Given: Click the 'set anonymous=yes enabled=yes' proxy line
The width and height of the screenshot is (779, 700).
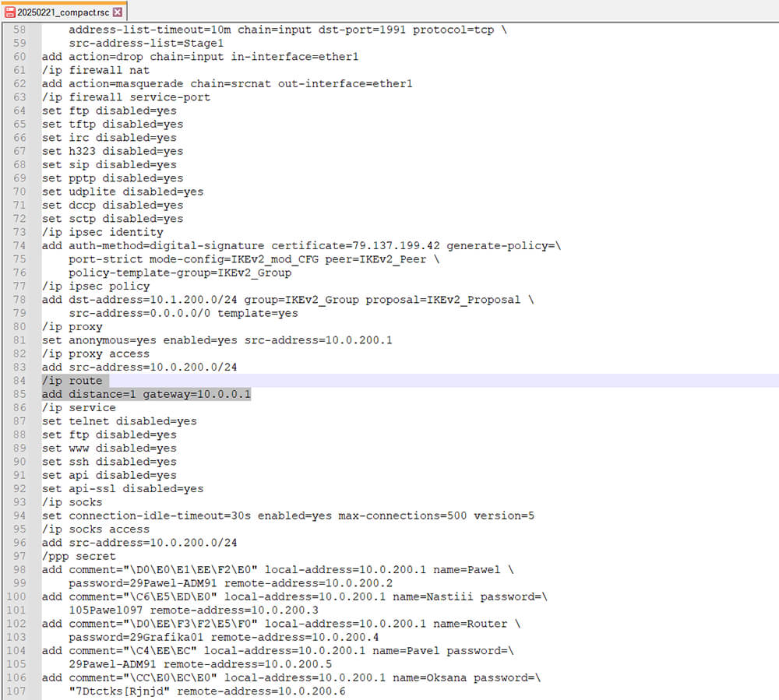Looking at the screenshot, I should click(x=217, y=340).
